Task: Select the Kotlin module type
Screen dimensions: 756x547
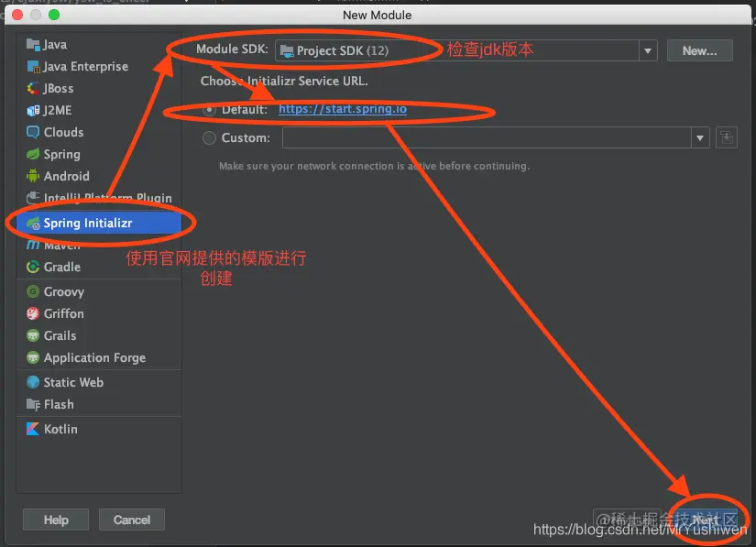Action: 59,428
